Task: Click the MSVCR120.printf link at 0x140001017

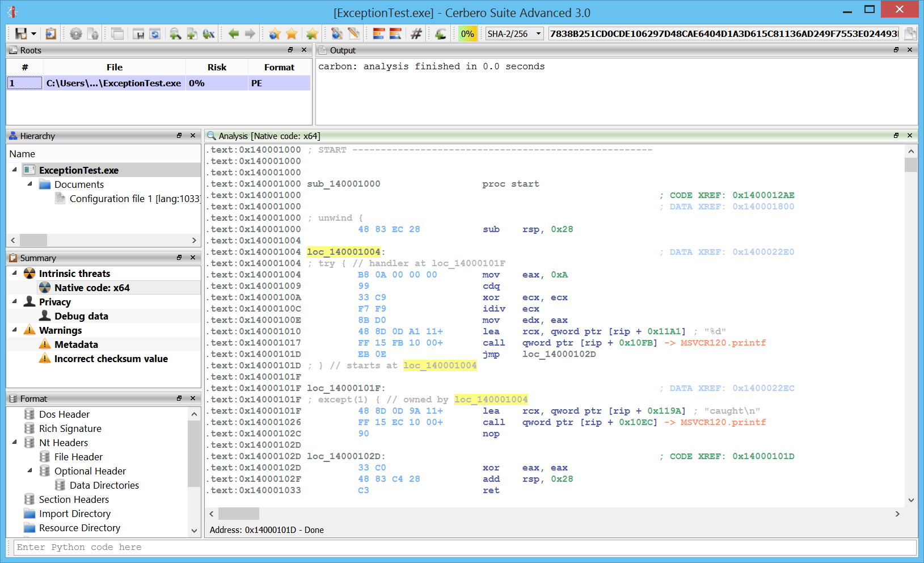Action: (x=723, y=343)
